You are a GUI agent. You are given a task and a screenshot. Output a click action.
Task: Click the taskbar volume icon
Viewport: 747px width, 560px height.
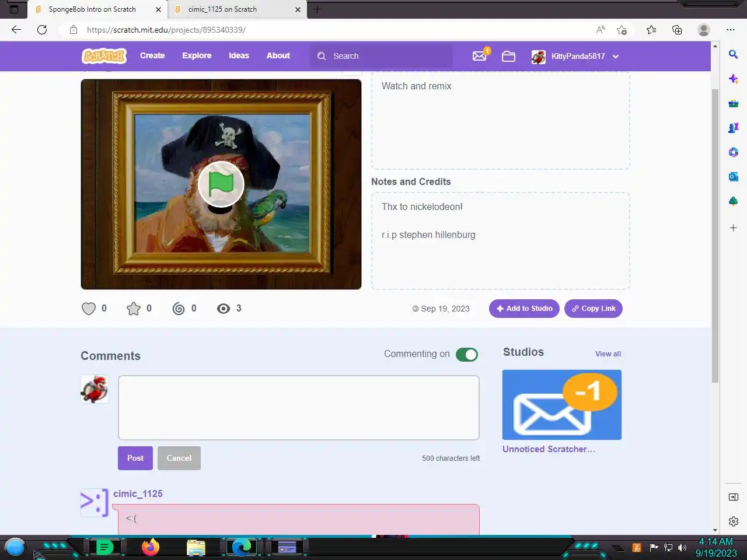point(682,548)
